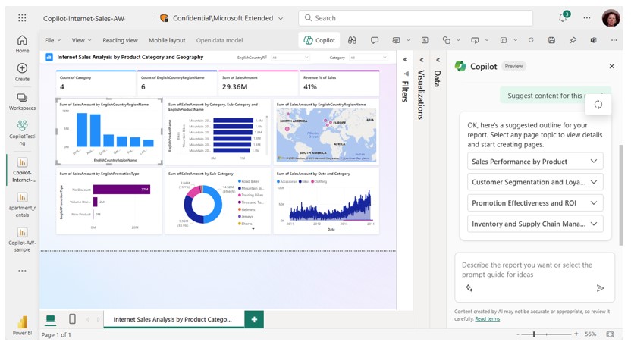Viewport: 631px width, 364px height.
Task: Click the binoculars Explore icon
Action: [x=352, y=40]
